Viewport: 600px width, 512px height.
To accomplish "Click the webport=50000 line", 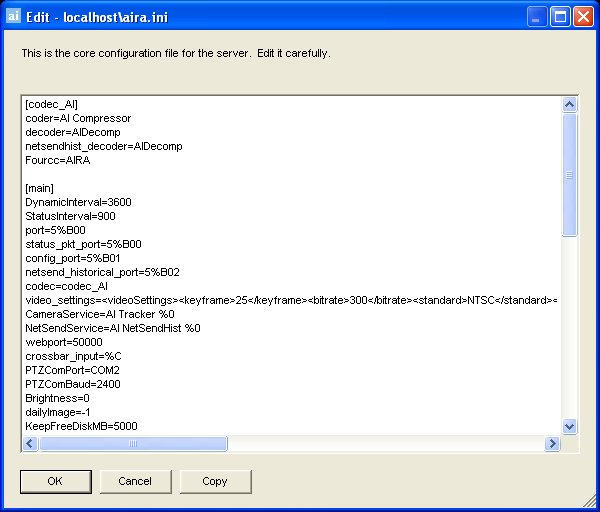I will point(60,342).
